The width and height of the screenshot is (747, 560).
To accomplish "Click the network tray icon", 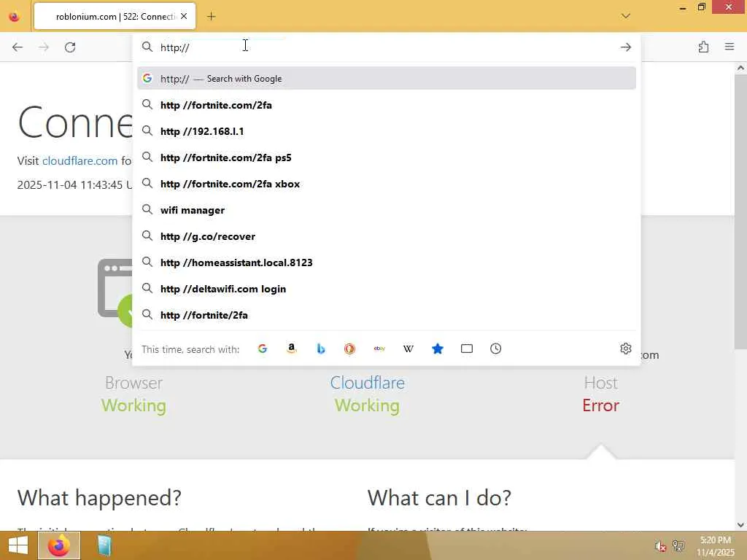I will pyautogui.click(x=678, y=545).
